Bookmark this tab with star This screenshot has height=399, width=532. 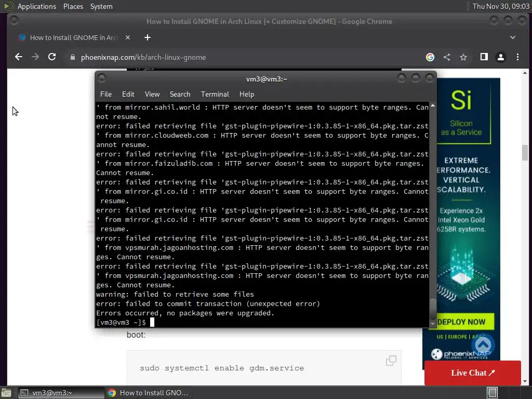[x=463, y=57]
